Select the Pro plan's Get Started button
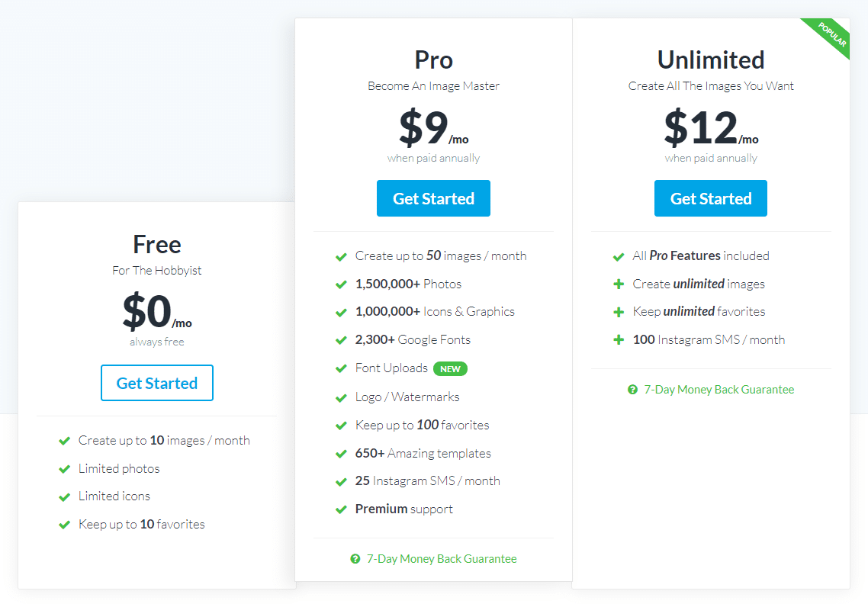Image resolution: width=868 pixels, height=604 pixels. pos(433,198)
